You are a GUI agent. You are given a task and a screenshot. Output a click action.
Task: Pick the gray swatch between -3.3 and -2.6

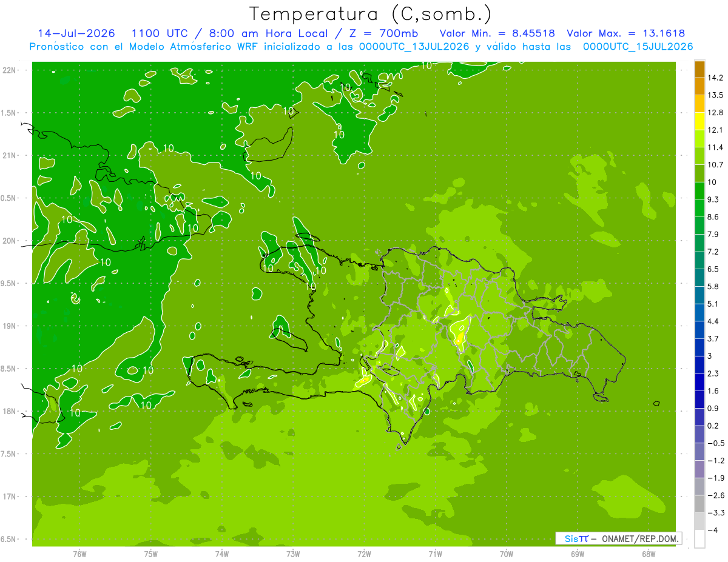699,504
